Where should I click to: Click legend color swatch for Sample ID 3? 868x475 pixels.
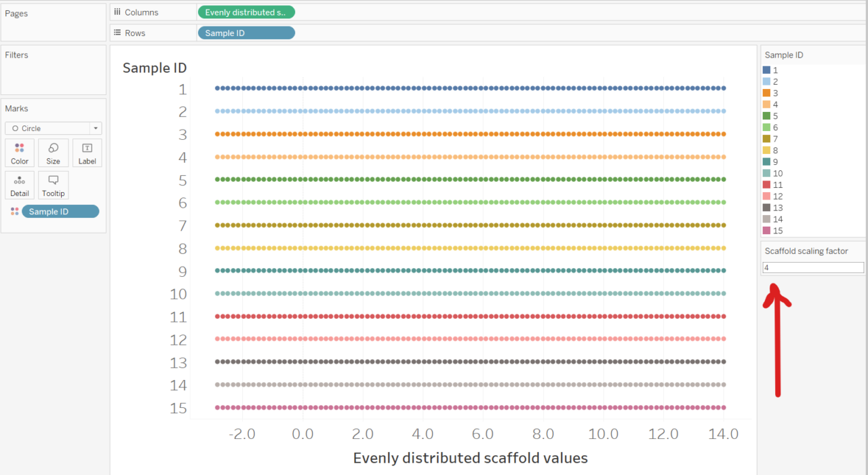point(766,93)
